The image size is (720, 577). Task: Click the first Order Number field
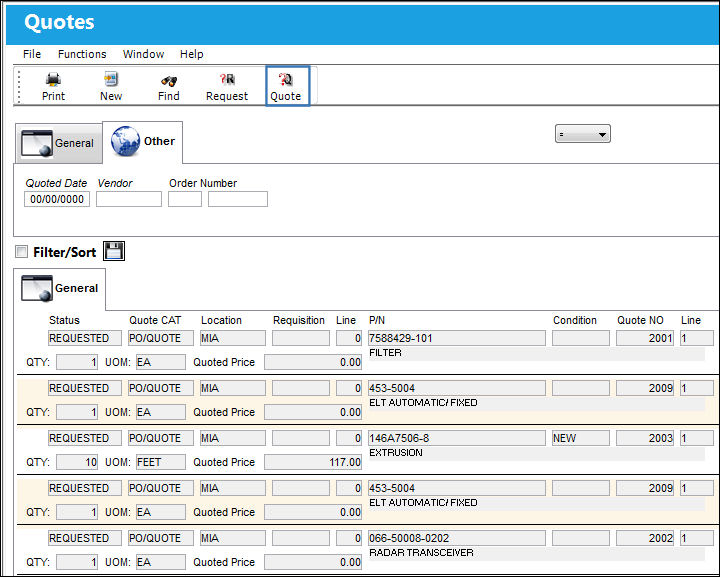pyautogui.click(x=185, y=199)
